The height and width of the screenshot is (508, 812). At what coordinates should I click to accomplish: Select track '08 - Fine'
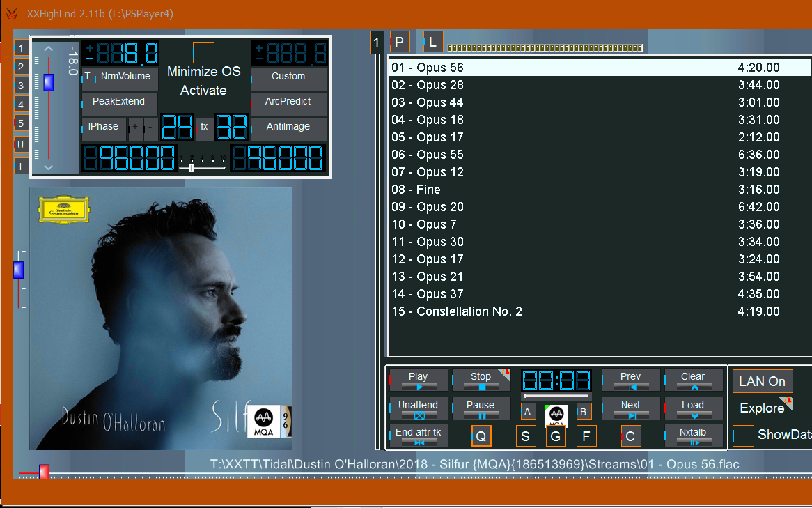600,190
